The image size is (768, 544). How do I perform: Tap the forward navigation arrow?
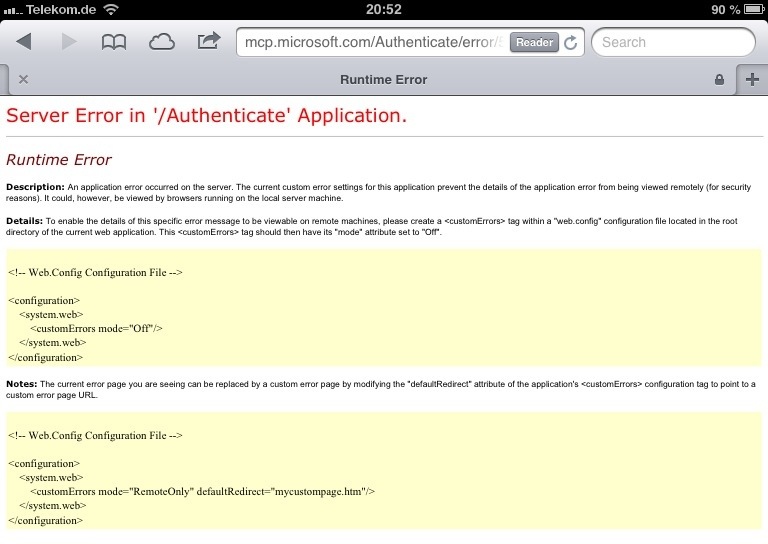pos(69,42)
